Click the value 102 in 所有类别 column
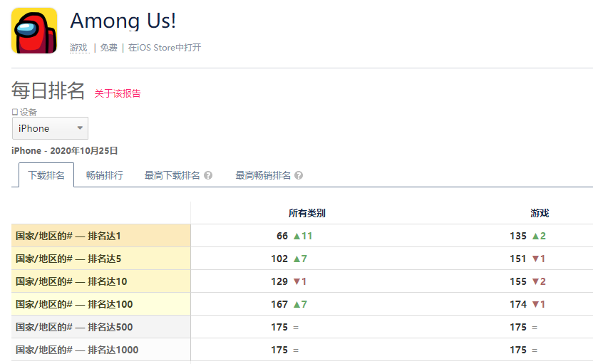 tap(279, 259)
